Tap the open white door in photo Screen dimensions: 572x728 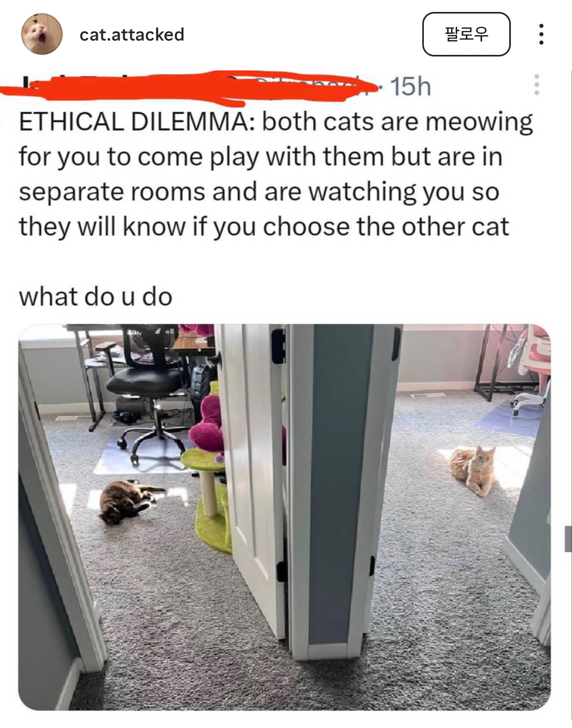click(x=253, y=477)
